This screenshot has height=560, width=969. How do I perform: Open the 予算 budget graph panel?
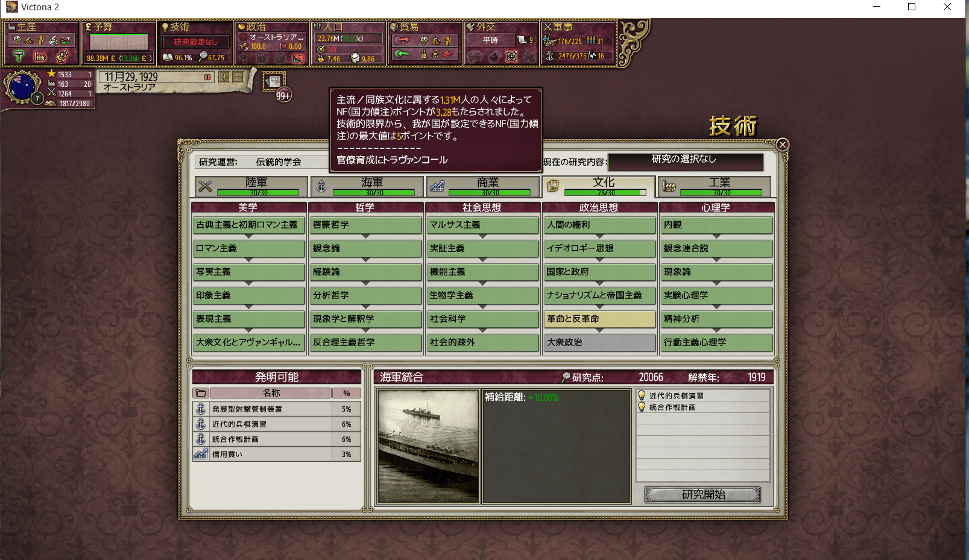(119, 42)
